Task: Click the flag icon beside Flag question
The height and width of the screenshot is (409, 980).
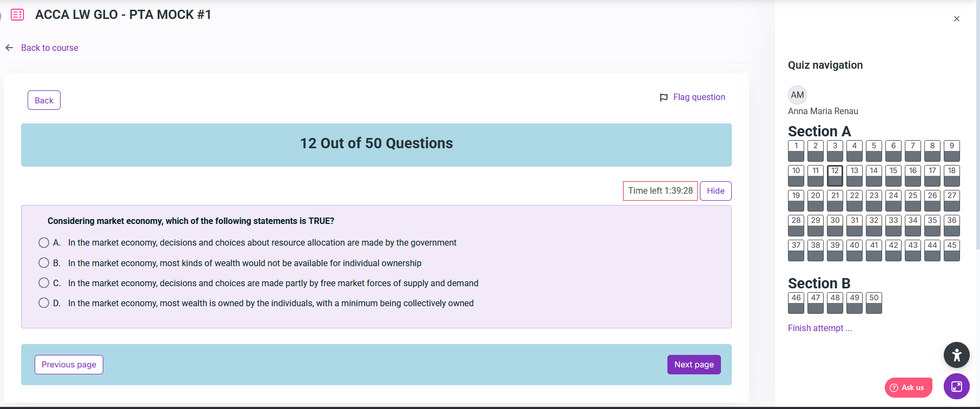Action: (x=664, y=97)
